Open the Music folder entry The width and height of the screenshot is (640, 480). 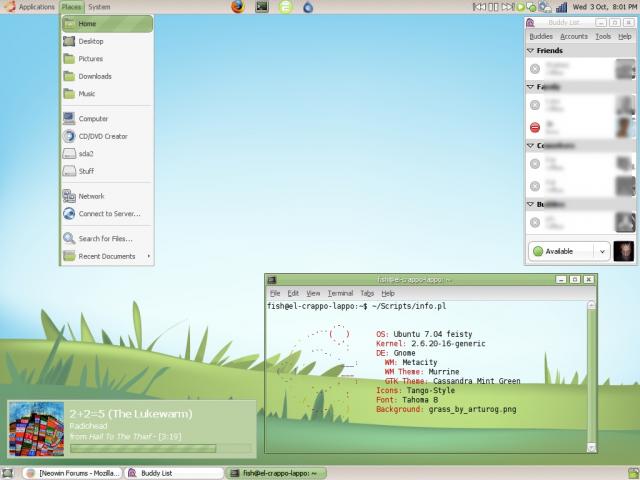coord(107,94)
